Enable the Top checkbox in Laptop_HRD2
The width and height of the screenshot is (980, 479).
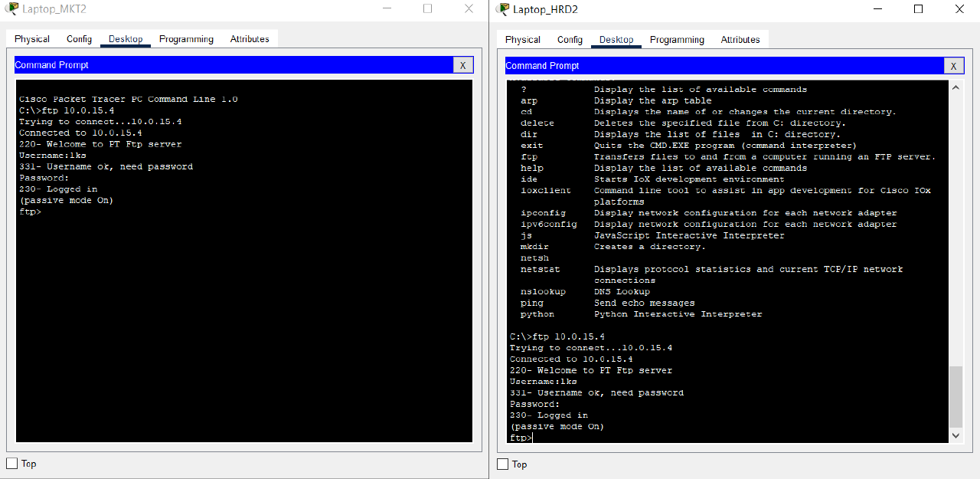coord(502,463)
